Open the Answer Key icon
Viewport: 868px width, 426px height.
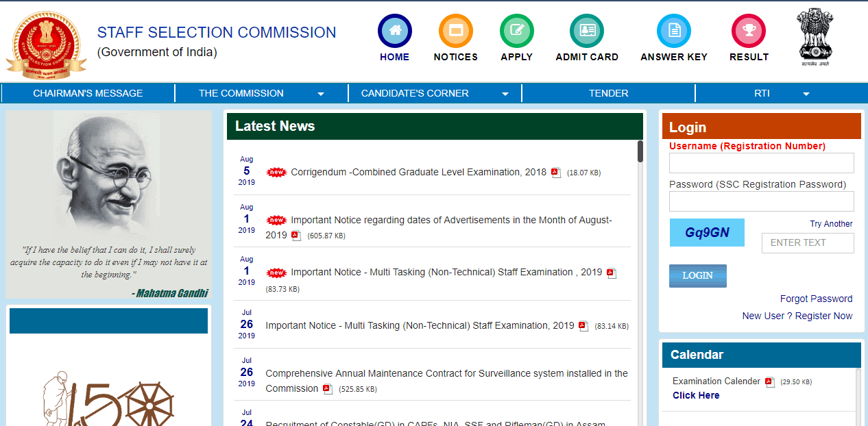tap(673, 31)
